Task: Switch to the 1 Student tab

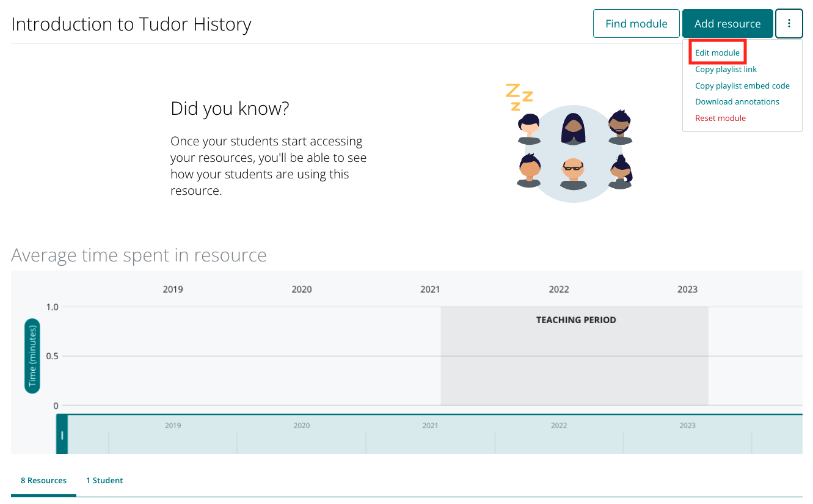Action: click(x=104, y=481)
